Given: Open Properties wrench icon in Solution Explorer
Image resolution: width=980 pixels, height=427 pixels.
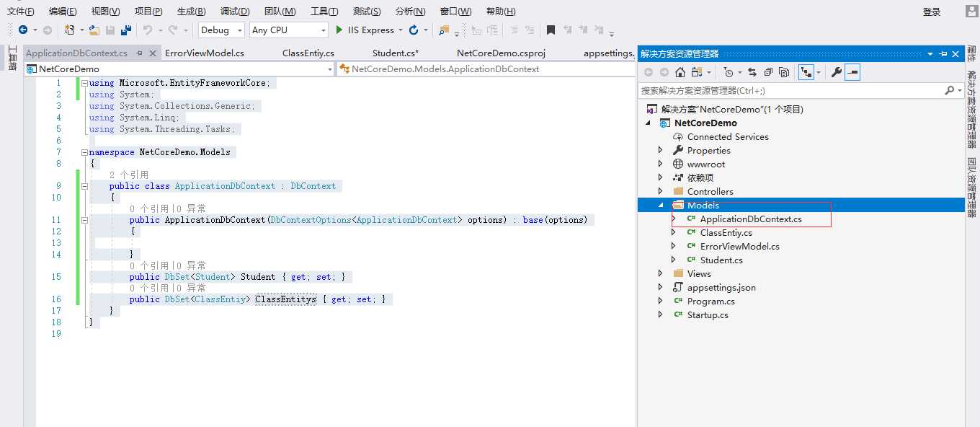Looking at the screenshot, I should pyautogui.click(x=837, y=72).
